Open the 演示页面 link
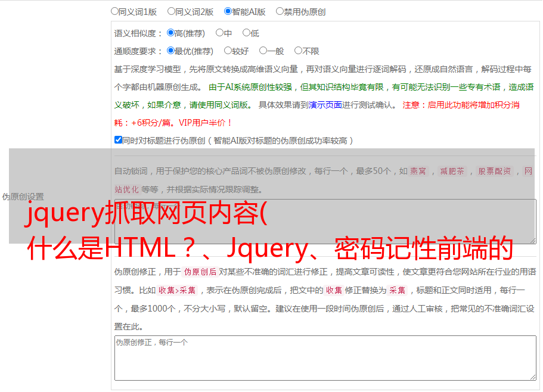Viewport: 543px width, 392px height. [x=325, y=105]
